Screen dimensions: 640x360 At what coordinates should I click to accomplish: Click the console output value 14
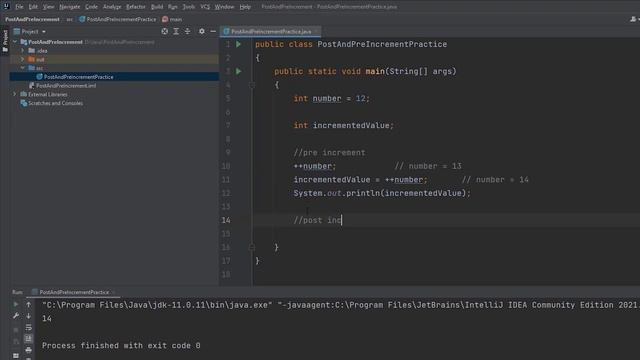coord(47,318)
